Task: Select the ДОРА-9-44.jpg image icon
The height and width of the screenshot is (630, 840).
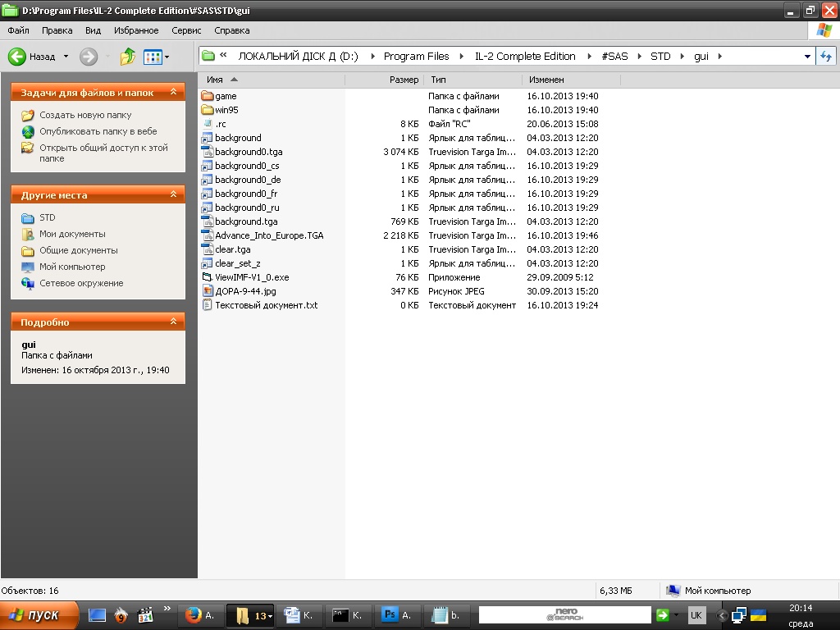Action: (x=208, y=291)
